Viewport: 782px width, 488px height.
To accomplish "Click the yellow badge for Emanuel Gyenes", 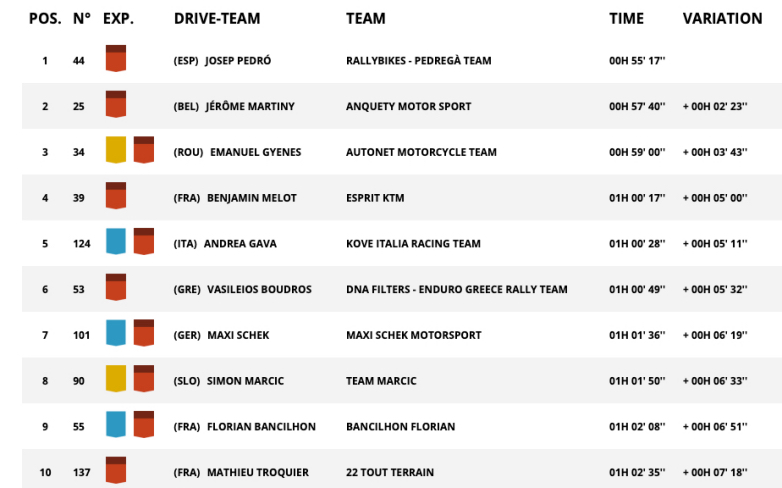I will tap(116, 150).
